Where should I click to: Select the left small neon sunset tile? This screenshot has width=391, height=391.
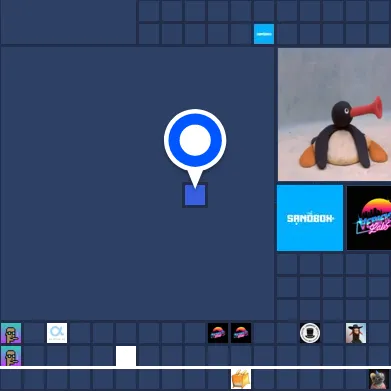[218, 333]
